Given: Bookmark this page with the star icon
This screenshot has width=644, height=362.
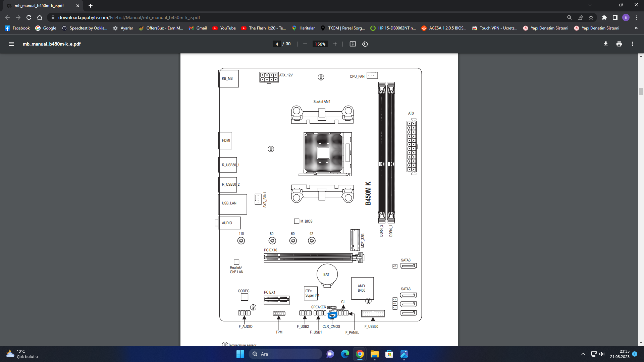Looking at the screenshot, I should click(591, 17).
